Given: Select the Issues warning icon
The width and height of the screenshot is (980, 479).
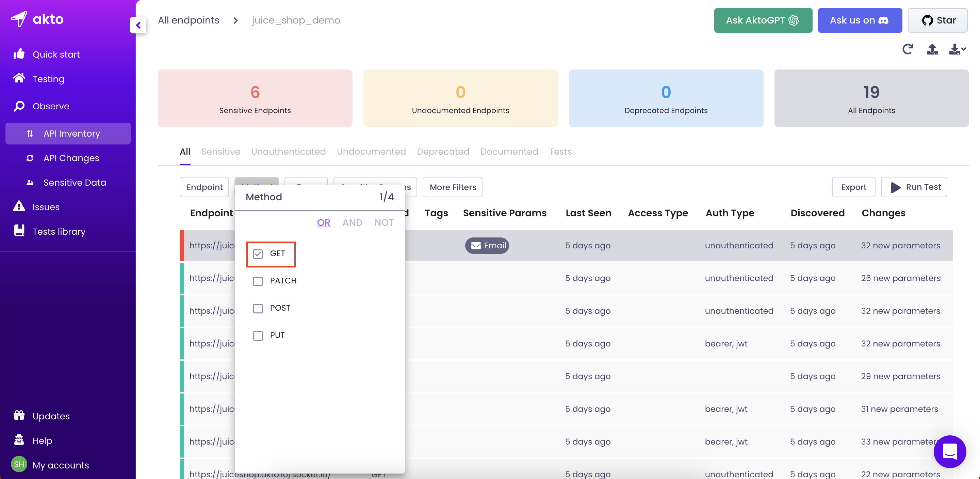Looking at the screenshot, I should click(19, 207).
